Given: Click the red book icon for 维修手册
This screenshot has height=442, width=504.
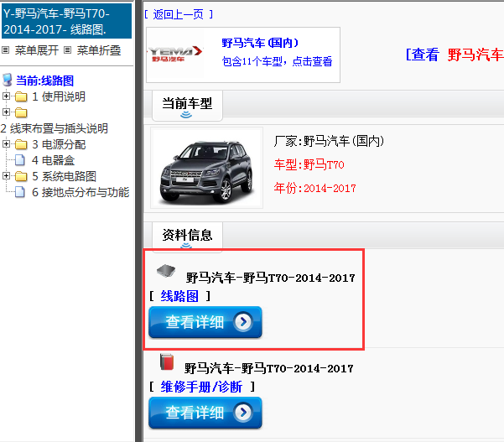Looking at the screenshot, I should [167, 361].
